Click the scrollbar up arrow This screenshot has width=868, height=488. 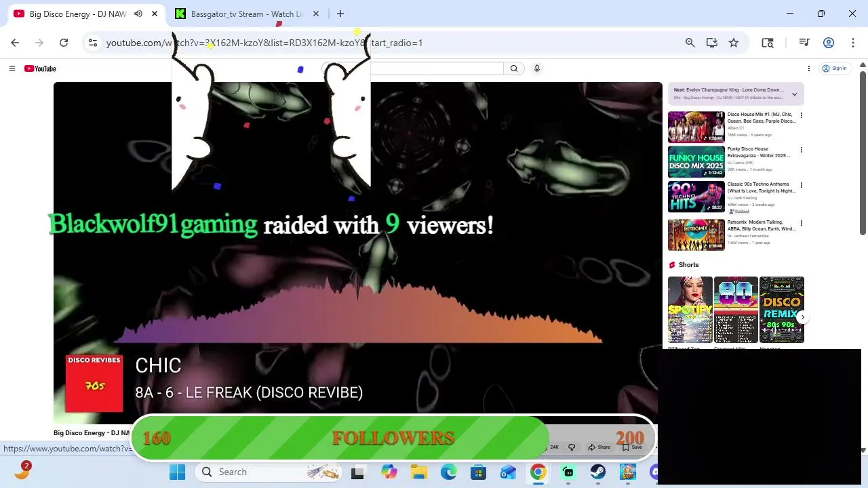(x=863, y=64)
